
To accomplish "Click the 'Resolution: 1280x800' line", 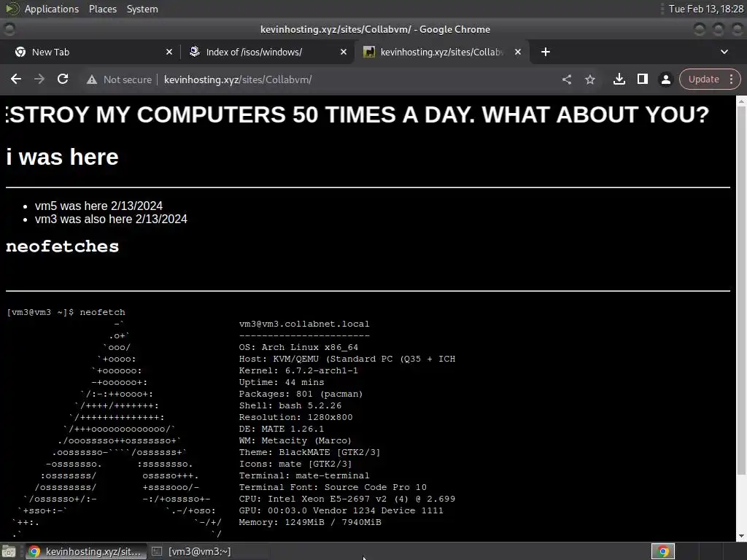I will click(295, 417).
